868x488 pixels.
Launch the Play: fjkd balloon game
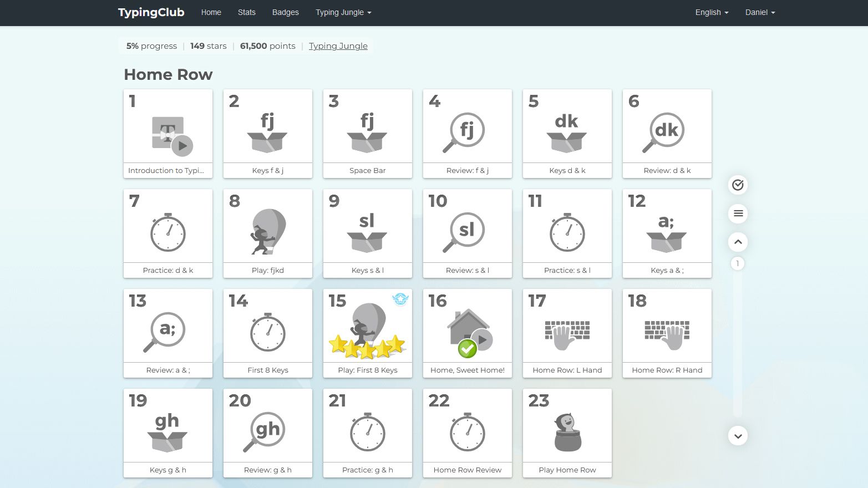(267, 233)
